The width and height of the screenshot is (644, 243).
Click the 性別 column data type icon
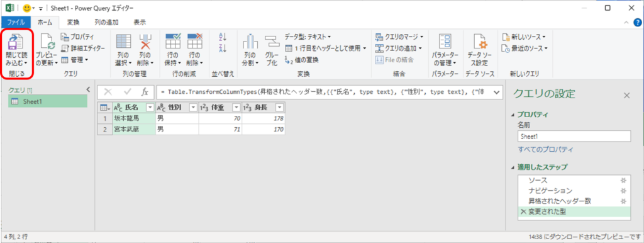tap(161, 107)
